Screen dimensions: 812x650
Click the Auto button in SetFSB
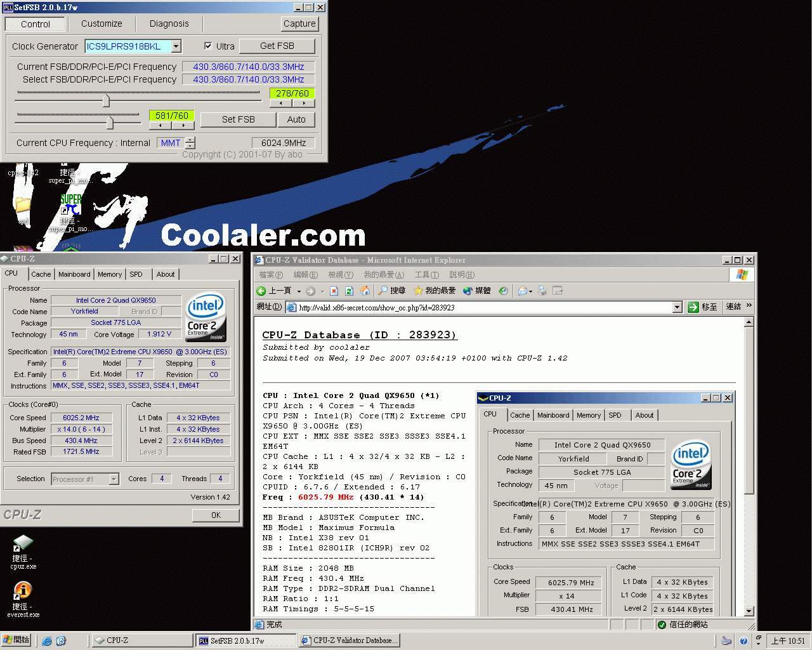tap(296, 119)
